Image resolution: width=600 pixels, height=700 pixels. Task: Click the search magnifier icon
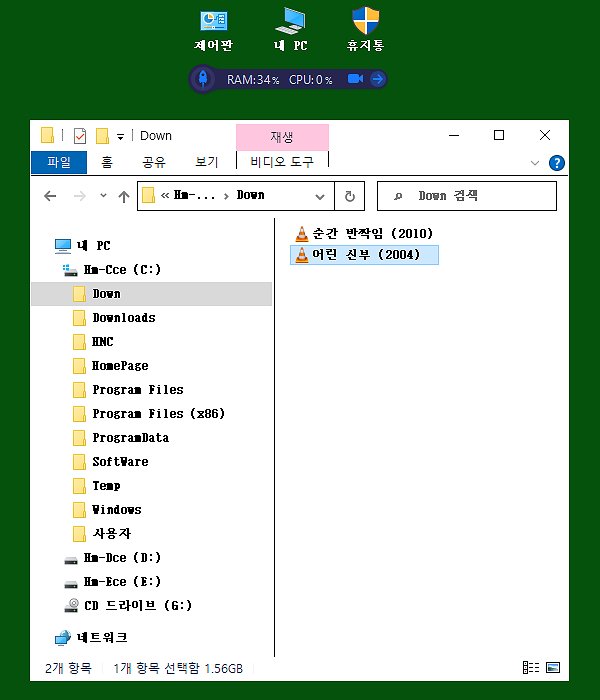coord(398,196)
